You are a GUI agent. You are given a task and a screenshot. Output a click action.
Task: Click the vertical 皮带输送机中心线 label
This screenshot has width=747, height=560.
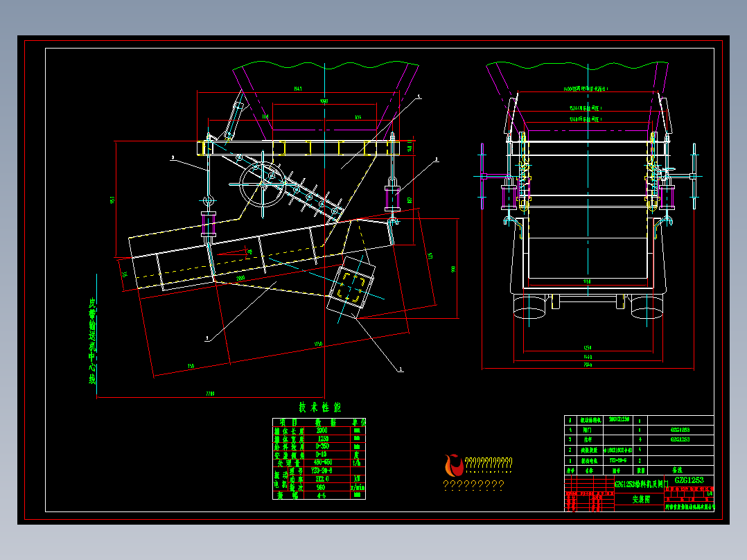pos(92,341)
